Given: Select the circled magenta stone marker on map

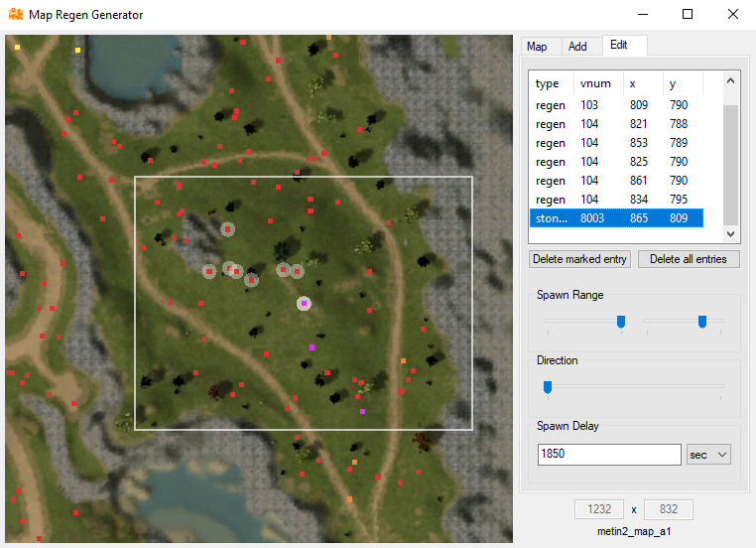Looking at the screenshot, I should [x=305, y=304].
